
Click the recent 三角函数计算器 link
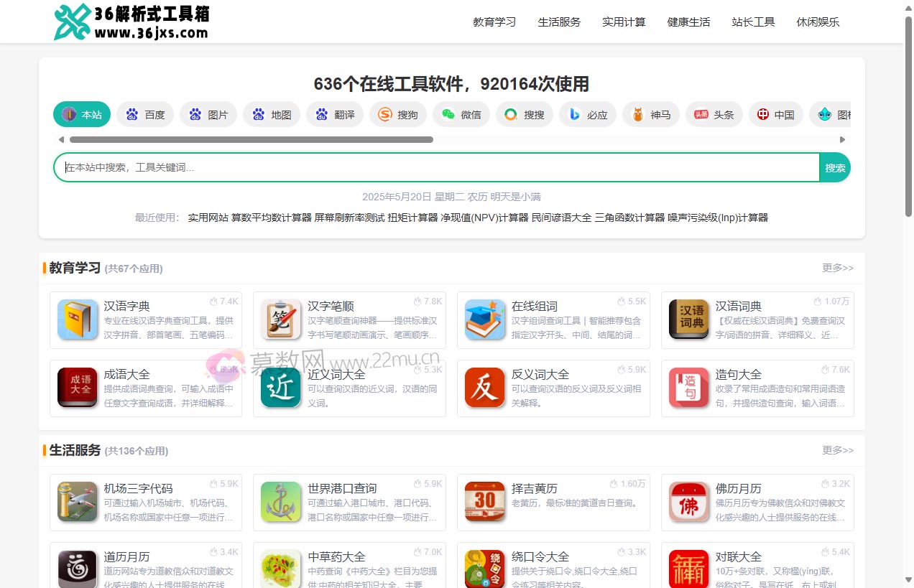(x=628, y=217)
